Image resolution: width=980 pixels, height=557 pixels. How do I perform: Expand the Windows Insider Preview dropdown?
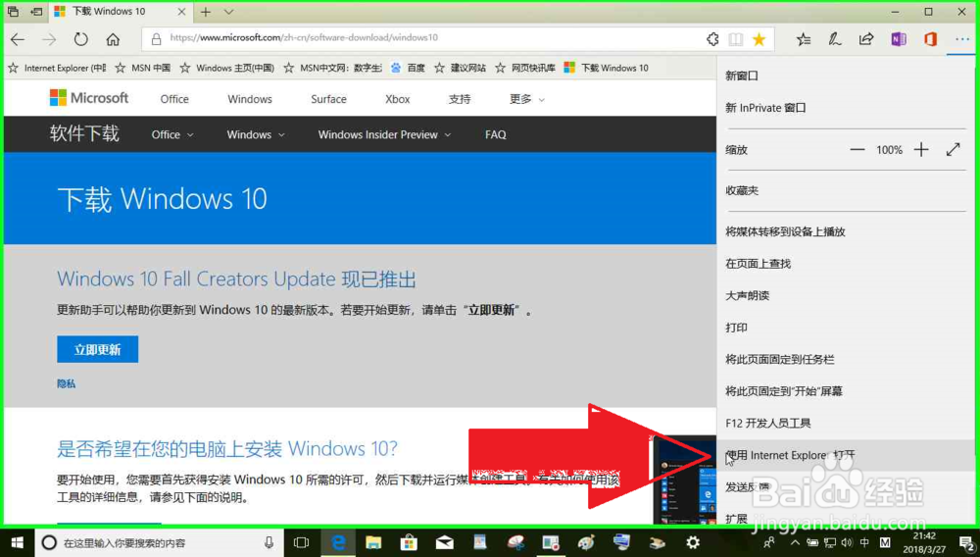[384, 134]
